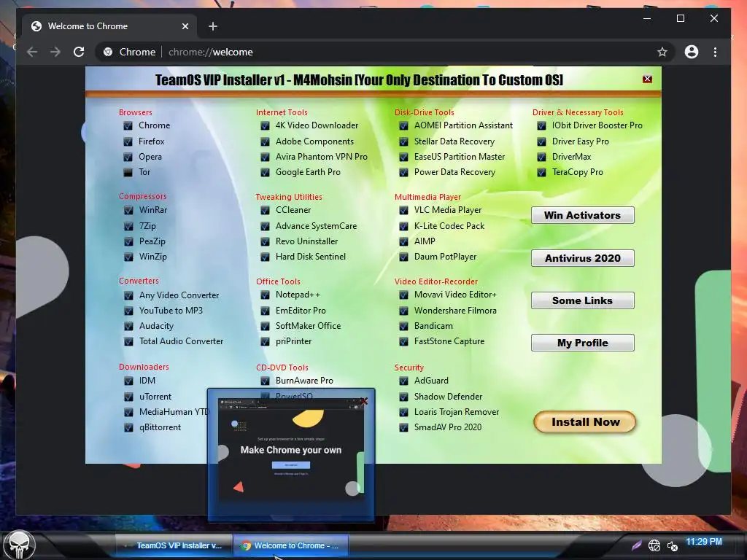Toggle the 7Zip checkbox
This screenshot has height=560, width=747.
128,226
